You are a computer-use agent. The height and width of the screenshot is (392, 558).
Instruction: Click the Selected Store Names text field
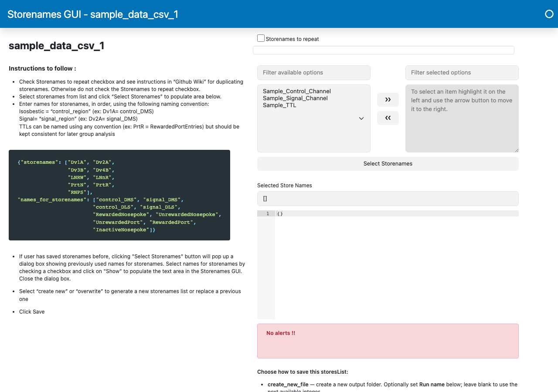[388, 199]
